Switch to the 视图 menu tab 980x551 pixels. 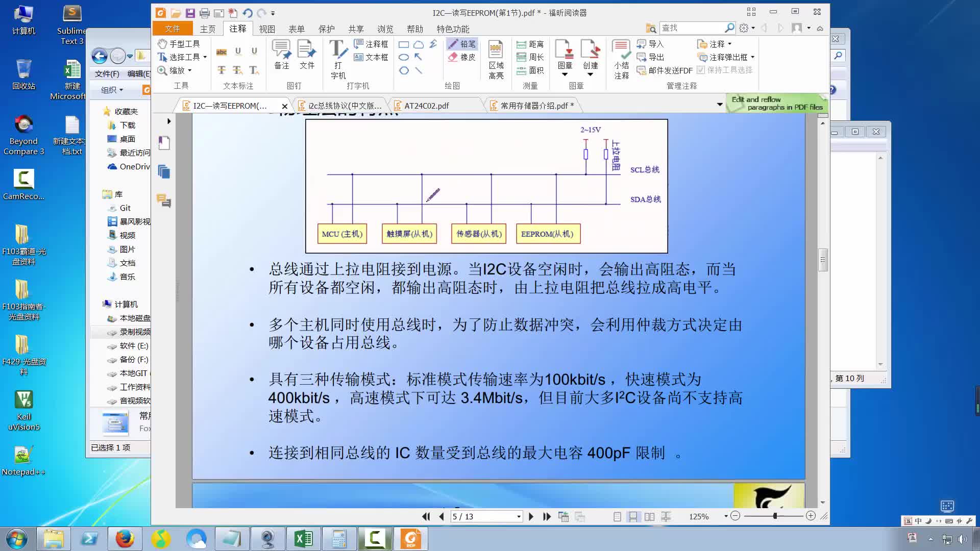(x=267, y=29)
